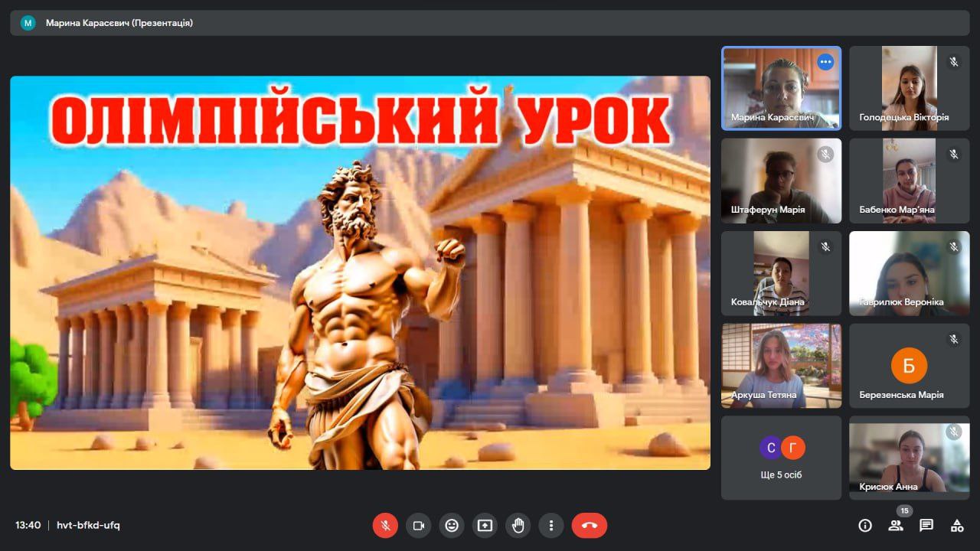Leave the call with the red hang-up button
This screenshot has height=551, width=980.
(x=590, y=525)
